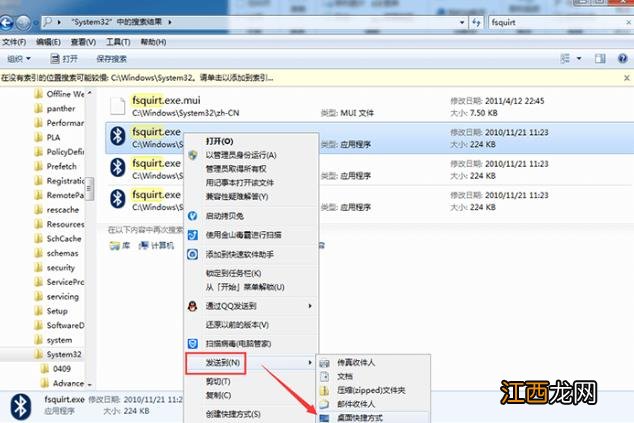Click the 金山毒霸 scan icon
The width and height of the screenshot is (634, 423).
tap(192, 235)
